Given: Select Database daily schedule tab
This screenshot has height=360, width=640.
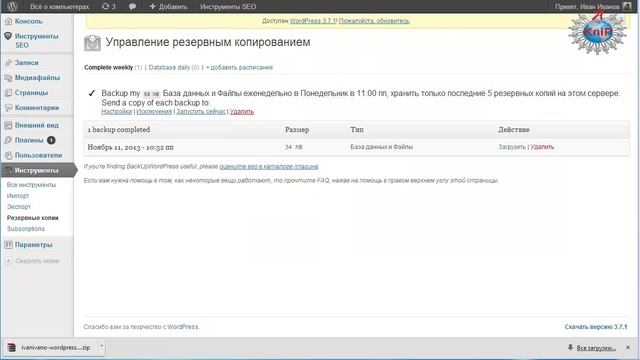Looking at the screenshot, I should (169, 67).
